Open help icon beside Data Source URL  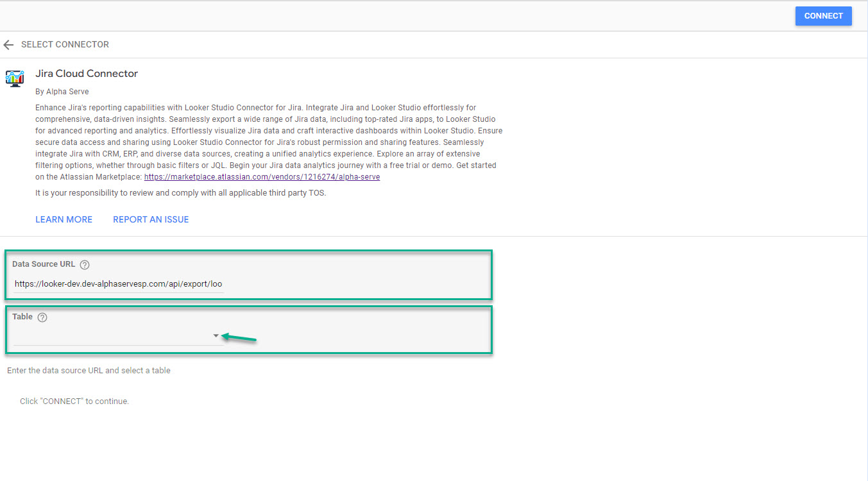coord(85,264)
